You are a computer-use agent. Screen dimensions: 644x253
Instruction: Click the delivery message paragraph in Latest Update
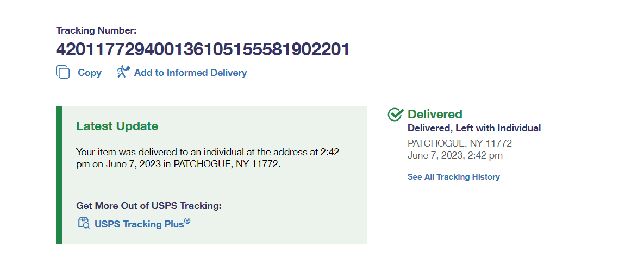pyautogui.click(x=207, y=157)
